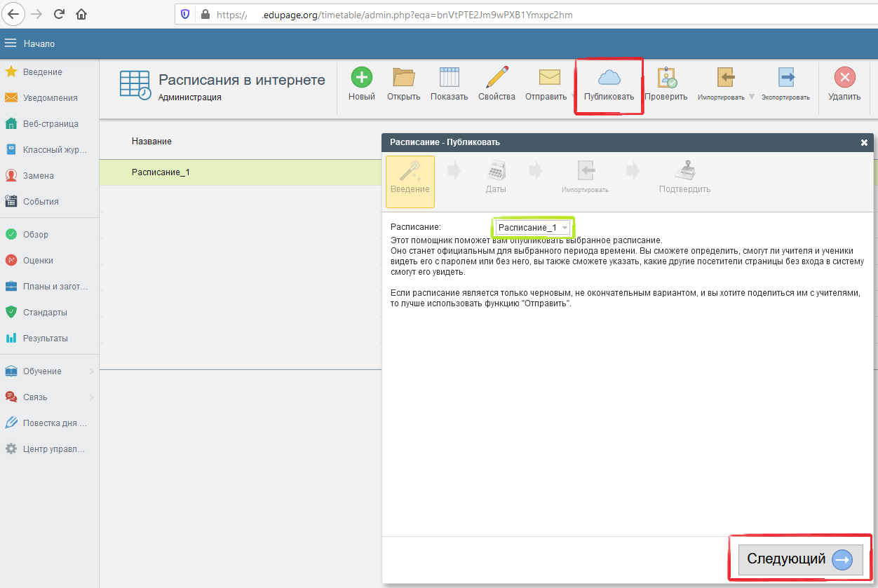This screenshot has height=588, width=878.
Task: Expand the Импортировать dropdown arrow in toolbar
Action: point(752,97)
